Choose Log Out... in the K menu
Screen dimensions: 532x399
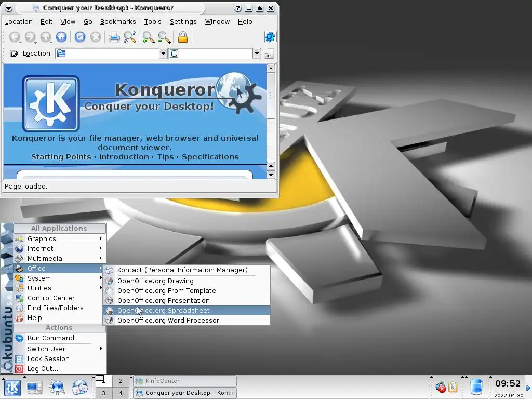point(60,368)
